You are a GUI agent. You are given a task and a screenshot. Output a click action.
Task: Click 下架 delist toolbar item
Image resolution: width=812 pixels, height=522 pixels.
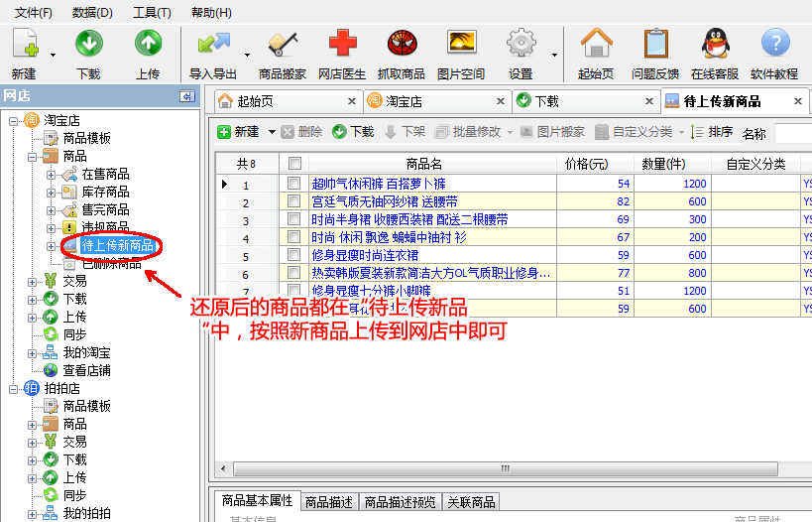pyautogui.click(x=405, y=132)
